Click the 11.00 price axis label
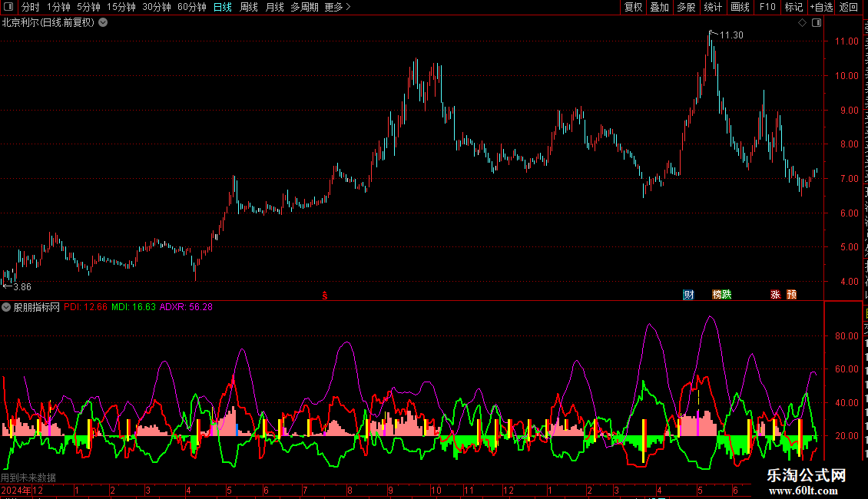 pos(846,41)
